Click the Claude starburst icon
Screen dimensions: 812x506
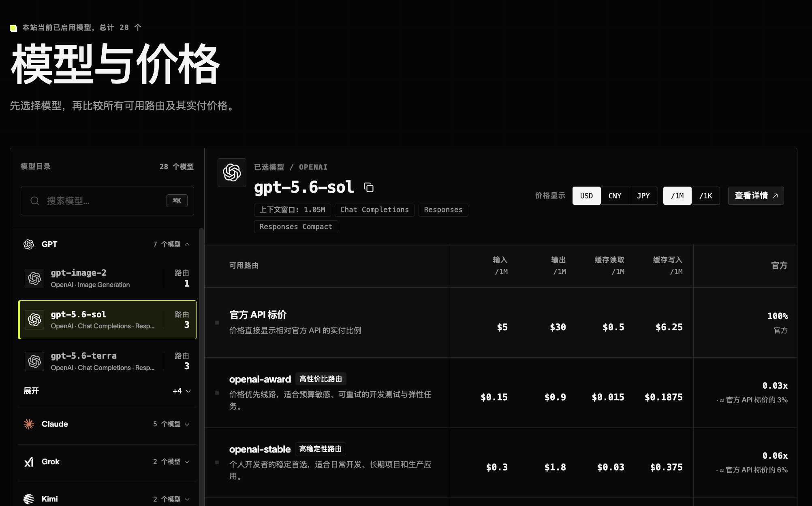29,424
